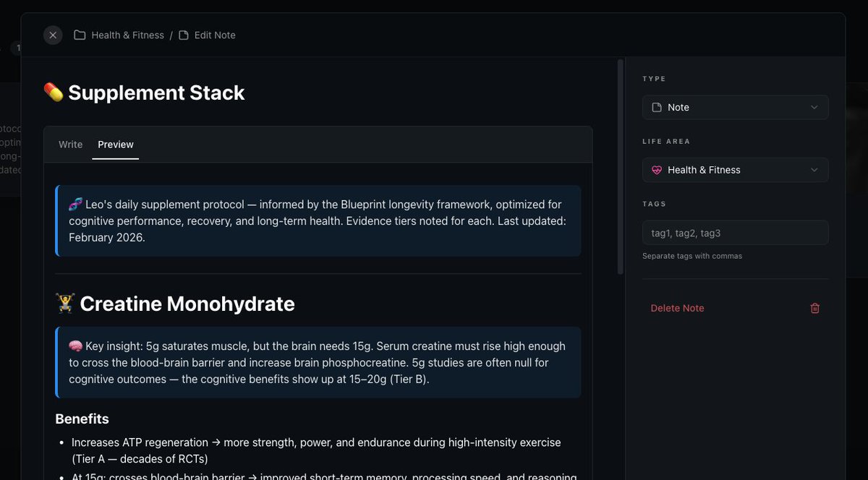Select the Preview tab
This screenshot has width=868, height=480.
pyautogui.click(x=116, y=145)
